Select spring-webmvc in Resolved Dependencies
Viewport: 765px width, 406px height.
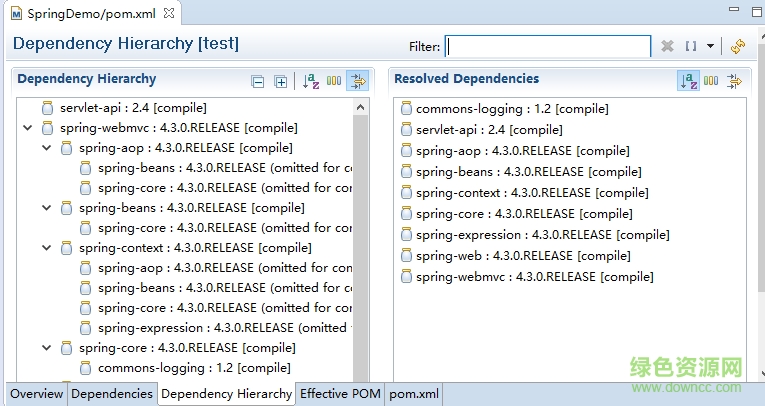pos(535,277)
